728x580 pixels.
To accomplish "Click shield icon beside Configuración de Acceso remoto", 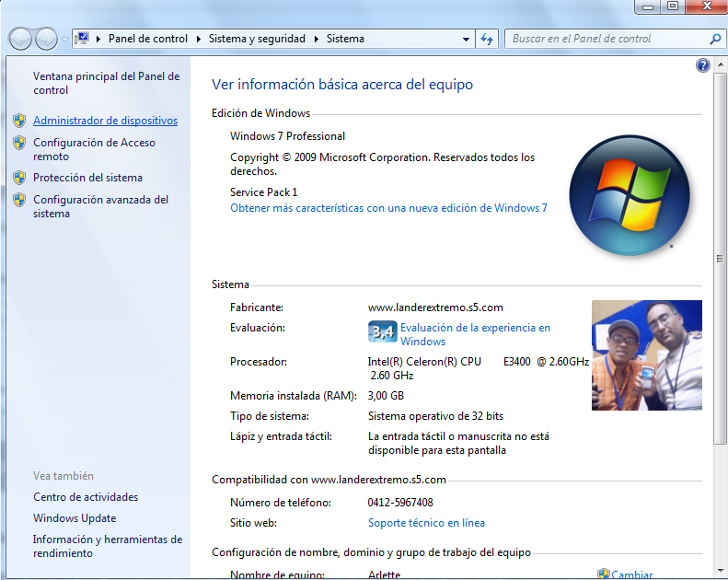I will coord(19,143).
